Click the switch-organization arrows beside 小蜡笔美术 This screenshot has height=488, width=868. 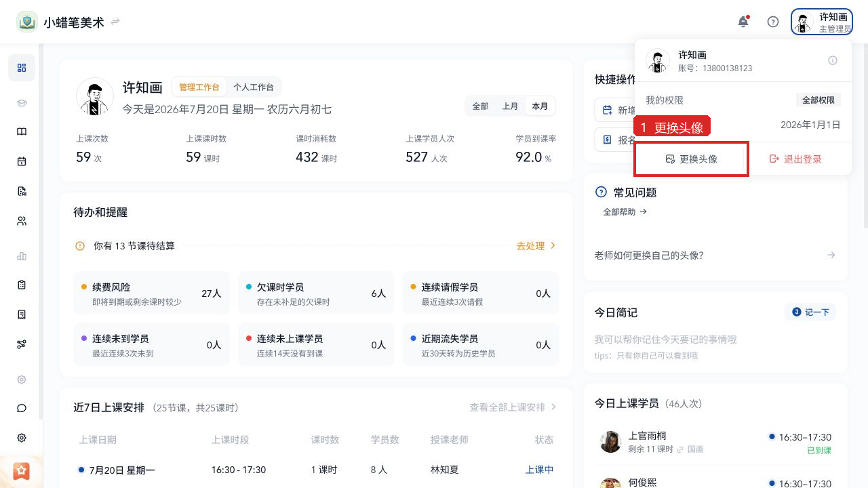tap(115, 22)
